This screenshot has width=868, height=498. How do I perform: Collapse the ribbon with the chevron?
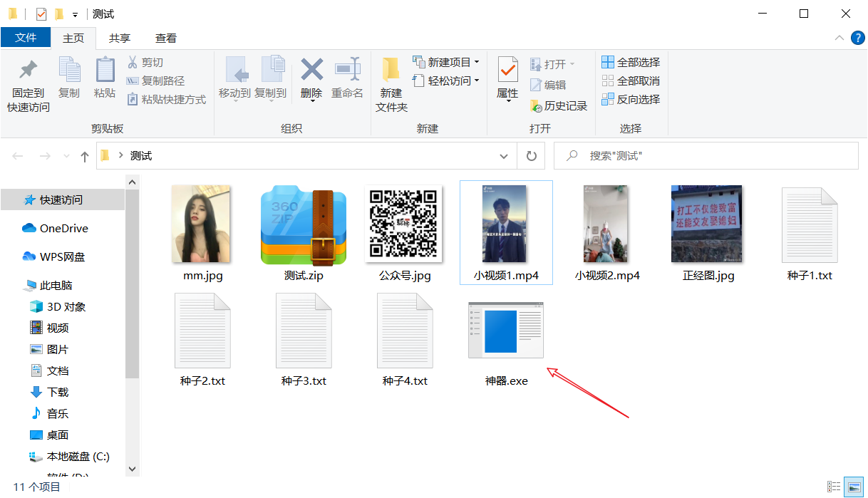pos(838,38)
